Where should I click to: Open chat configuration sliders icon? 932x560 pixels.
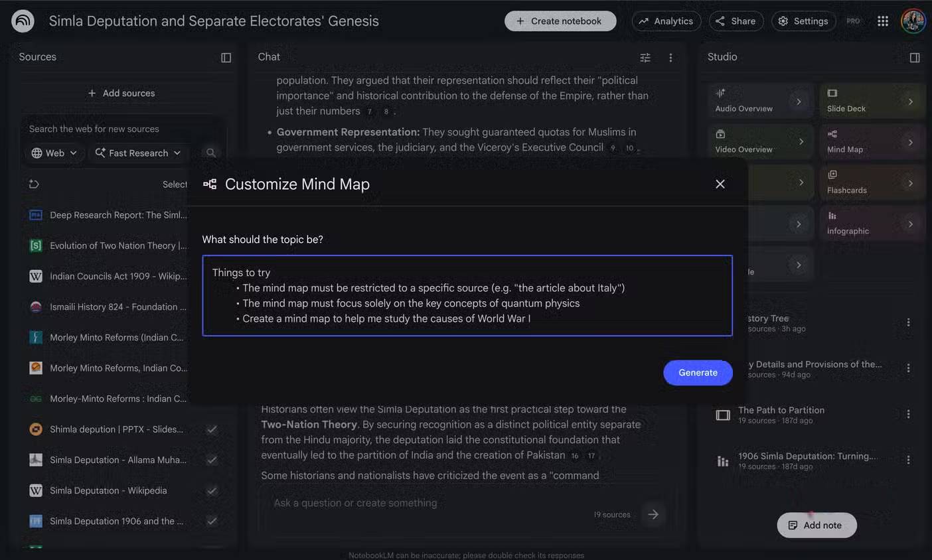click(x=645, y=58)
